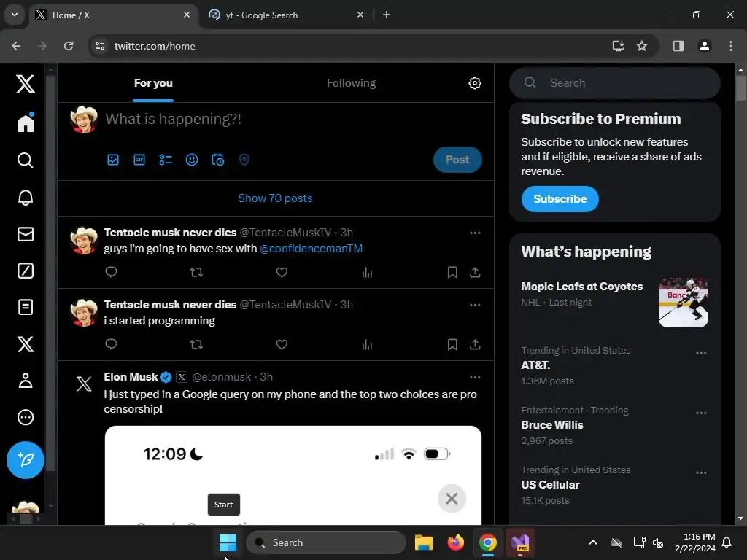Open the AT&T. trending topic
Screen dimensions: 747x560
click(535, 365)
